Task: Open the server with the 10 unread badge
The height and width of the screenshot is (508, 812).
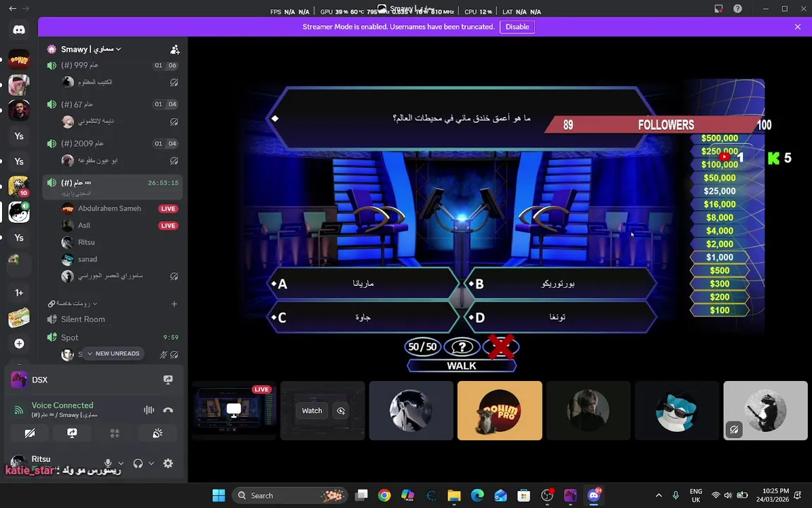Action: (18, 186)
